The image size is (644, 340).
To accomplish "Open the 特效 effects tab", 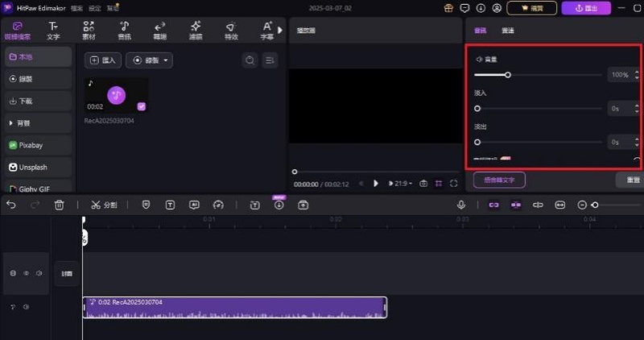I will tap(231, 31).
